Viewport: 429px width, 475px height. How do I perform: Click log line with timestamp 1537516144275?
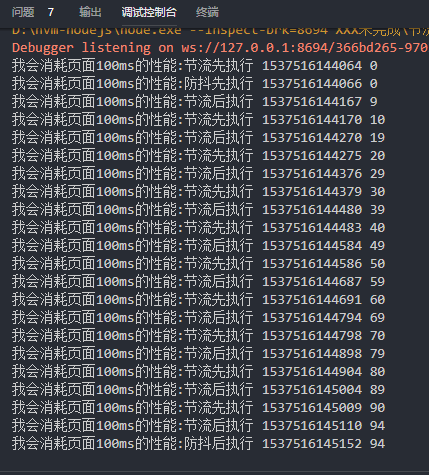click(198, 156)
